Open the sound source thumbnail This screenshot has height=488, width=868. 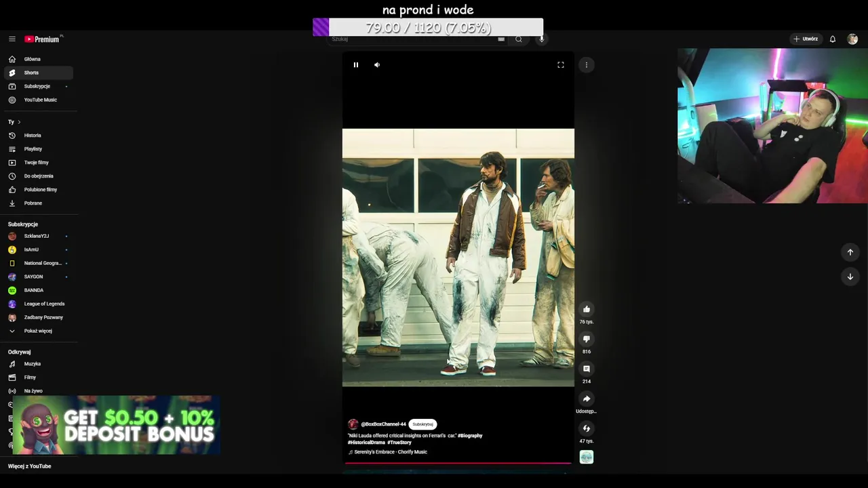587,457
